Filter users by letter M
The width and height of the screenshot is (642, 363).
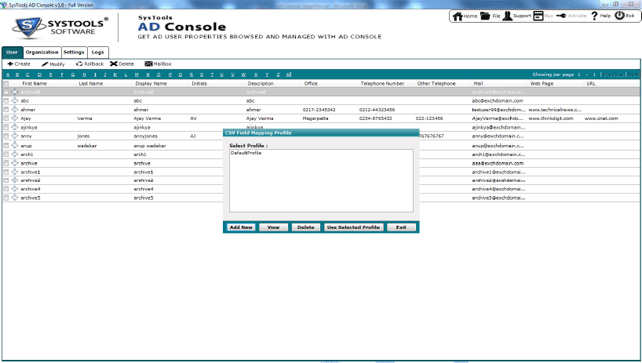(x=136, y=75)
